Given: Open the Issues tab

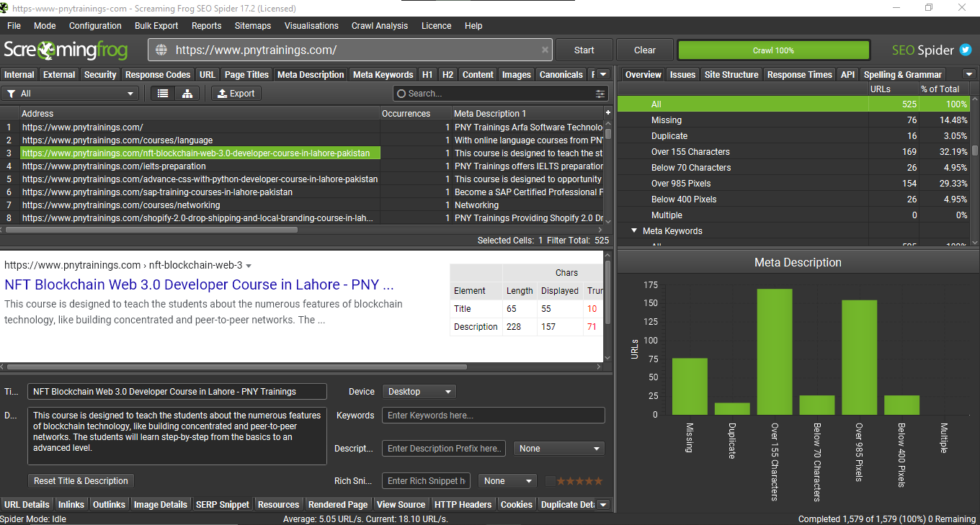Looking at the screenshot, I should click(x=682, y=74).
